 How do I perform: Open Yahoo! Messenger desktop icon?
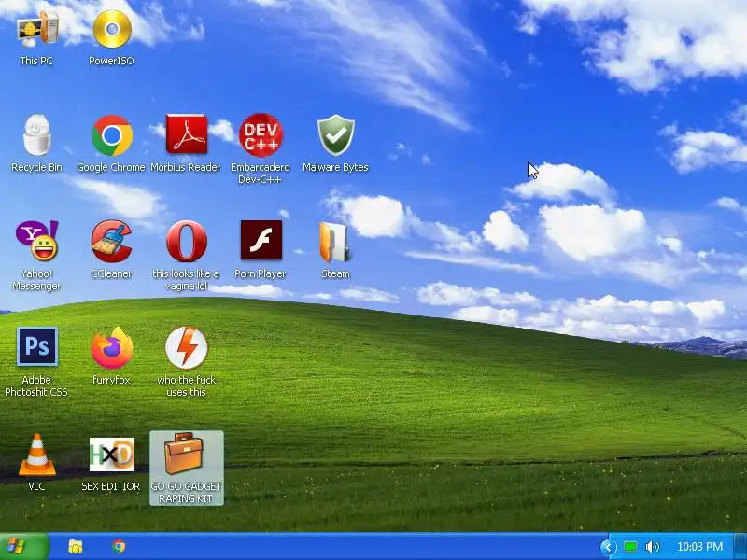click(36, 241)
